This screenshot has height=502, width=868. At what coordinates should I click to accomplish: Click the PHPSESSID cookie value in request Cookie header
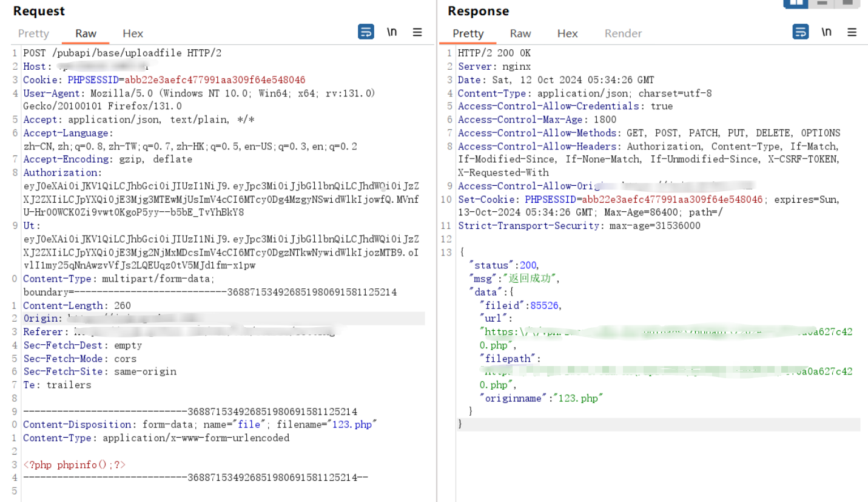coord(215,80)
